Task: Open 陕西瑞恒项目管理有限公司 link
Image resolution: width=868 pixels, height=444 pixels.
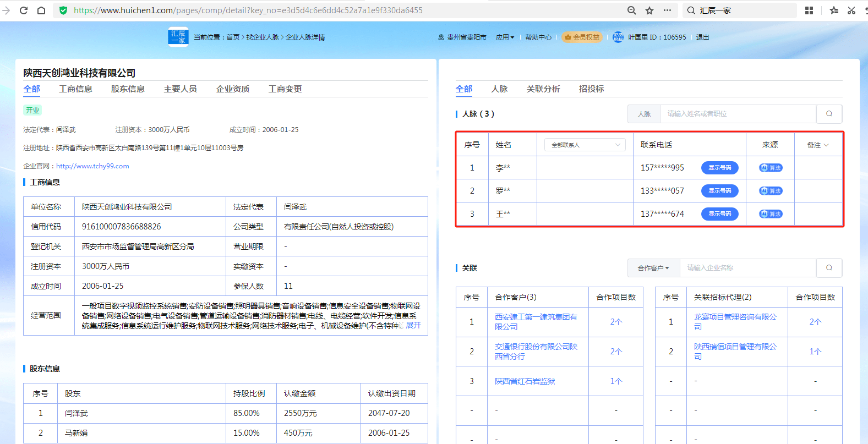Action: [x=735, y=352]
